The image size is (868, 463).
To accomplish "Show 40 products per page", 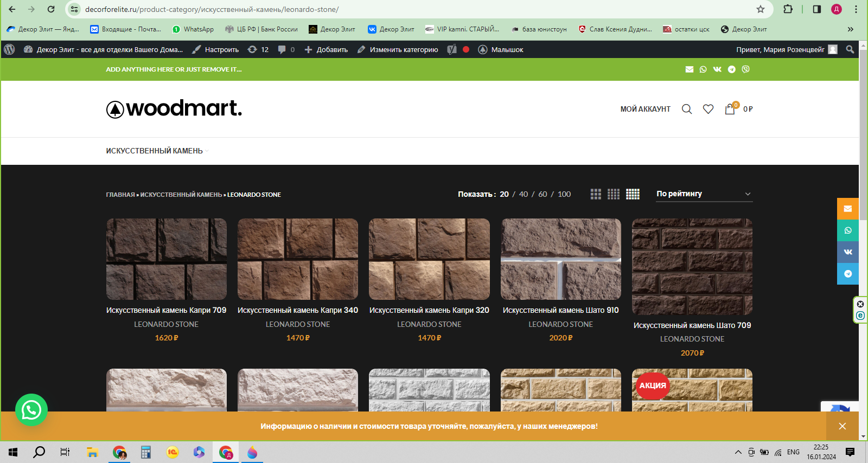I will coord(524,194).
